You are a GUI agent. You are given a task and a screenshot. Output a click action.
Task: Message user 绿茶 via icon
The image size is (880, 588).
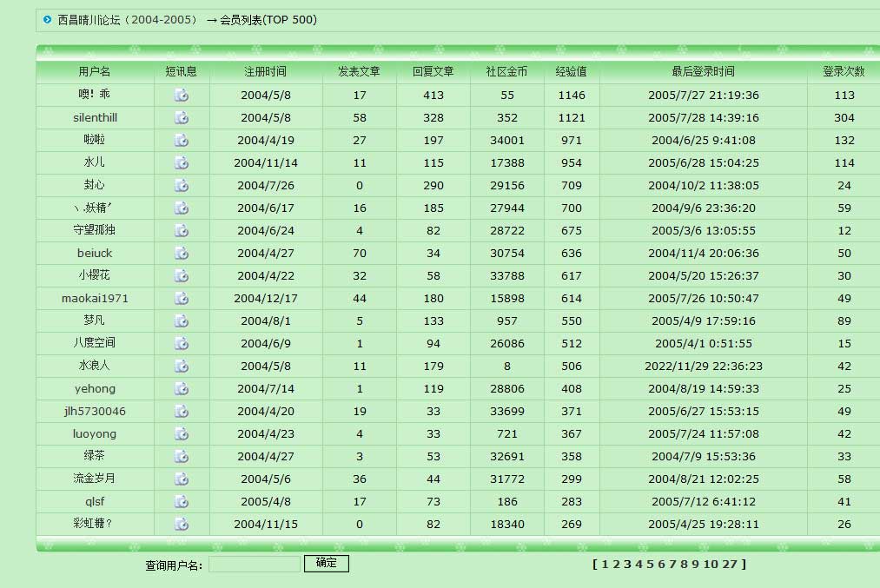click(x=182, y=456)
